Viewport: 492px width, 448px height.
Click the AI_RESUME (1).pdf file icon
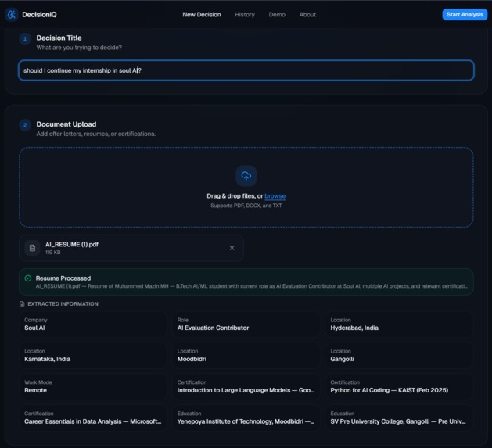click(32, 248)
